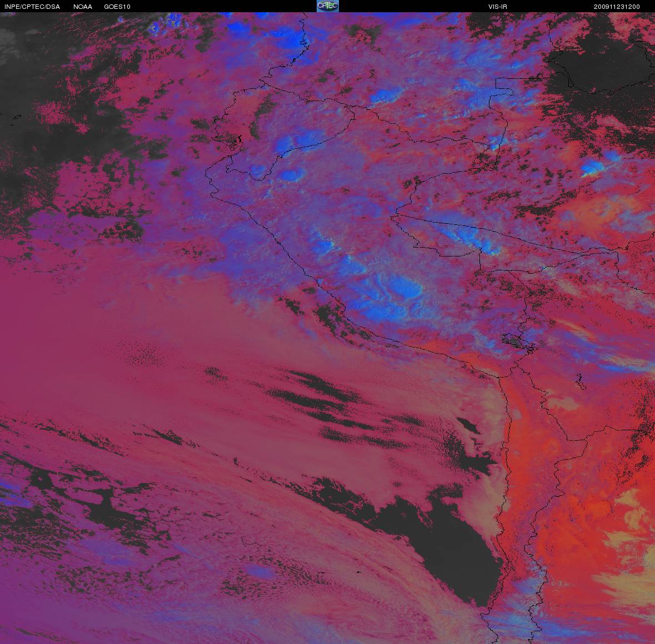Viewport: 655px width, 644px height.
Task: Click the NOAA label in header
Action: click(x=83, y=7)
